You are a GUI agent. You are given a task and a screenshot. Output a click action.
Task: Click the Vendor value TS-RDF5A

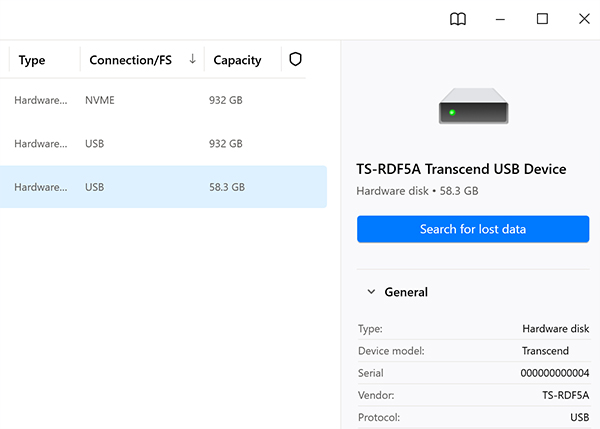[565, 395]
